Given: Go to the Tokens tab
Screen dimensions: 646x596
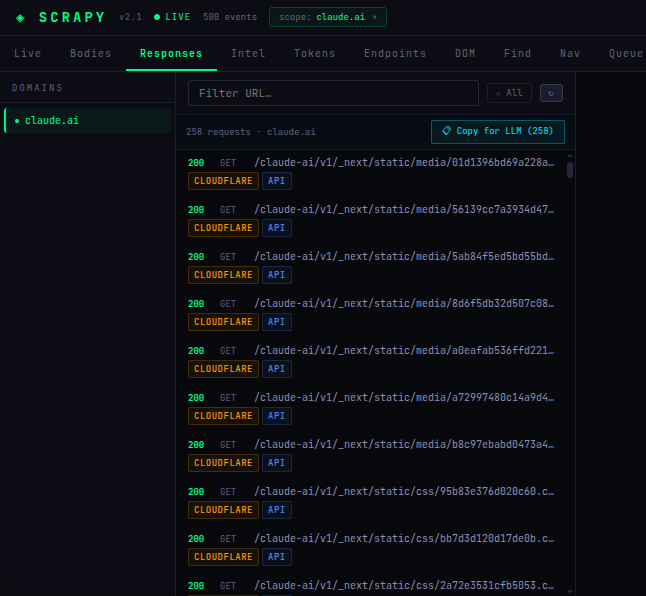Looking at the screenshot, I should tap(315, 53).
